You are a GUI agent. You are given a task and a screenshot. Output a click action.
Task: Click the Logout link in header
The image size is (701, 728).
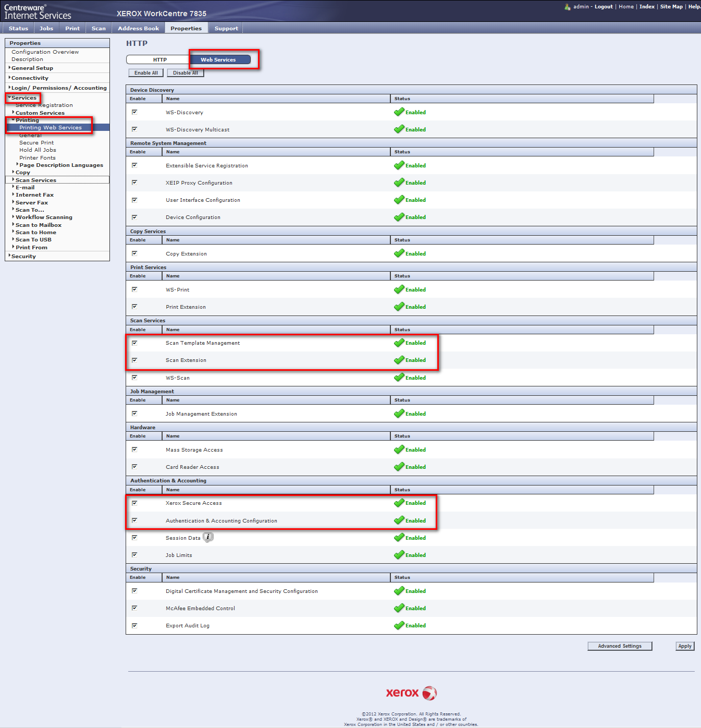[604, 7]
